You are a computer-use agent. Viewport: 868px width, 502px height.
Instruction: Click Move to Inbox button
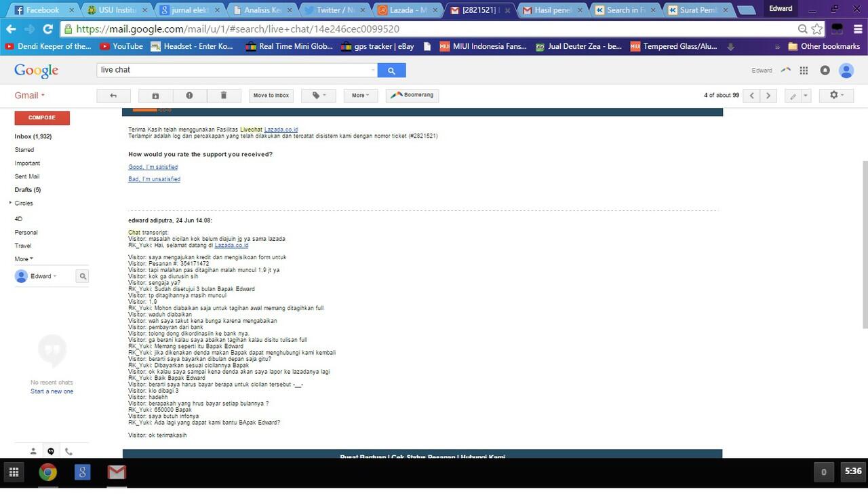click(x=271, y=96)
